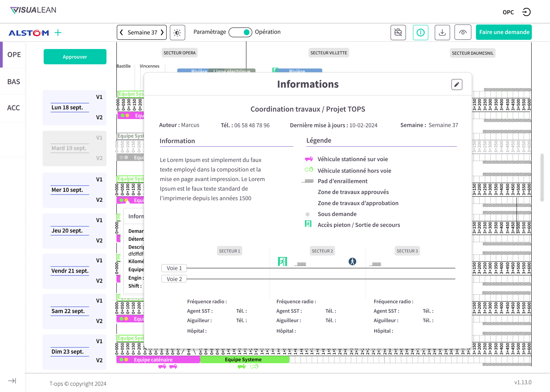Click the OPC user label
Viewport: 550px width, 392px height.
pyautogui.click(x=508, y=12)
